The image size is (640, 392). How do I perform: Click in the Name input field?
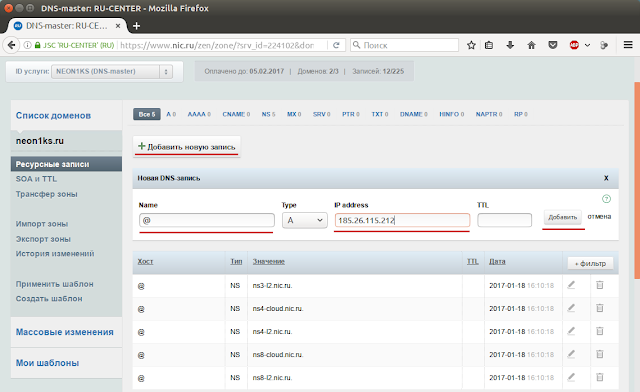click(x=207, y=220)
